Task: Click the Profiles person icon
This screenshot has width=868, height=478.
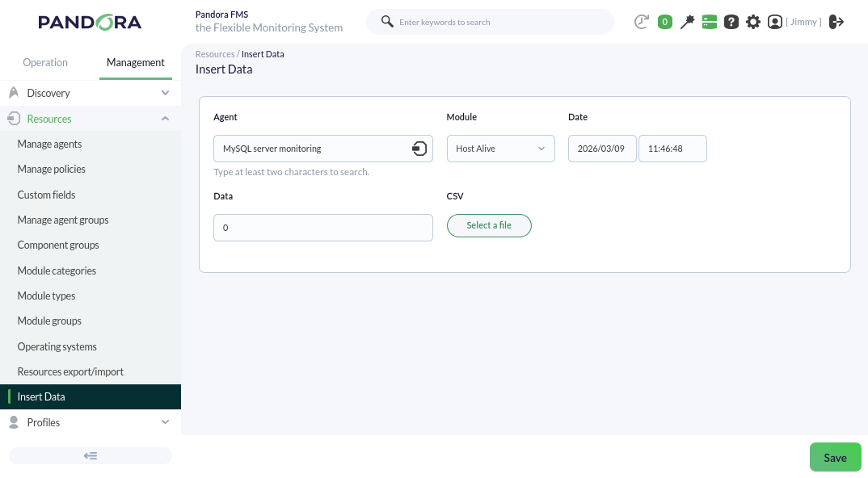Action: tap(14, 422)
